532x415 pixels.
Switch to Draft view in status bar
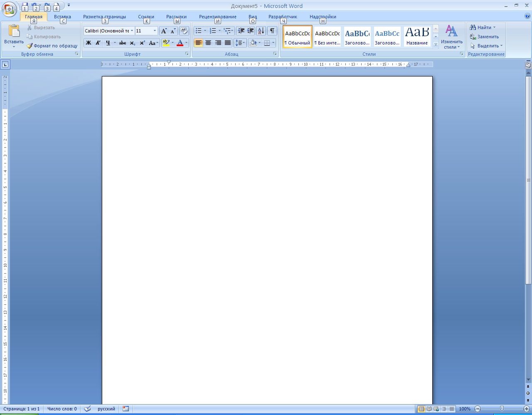point(451,409)
